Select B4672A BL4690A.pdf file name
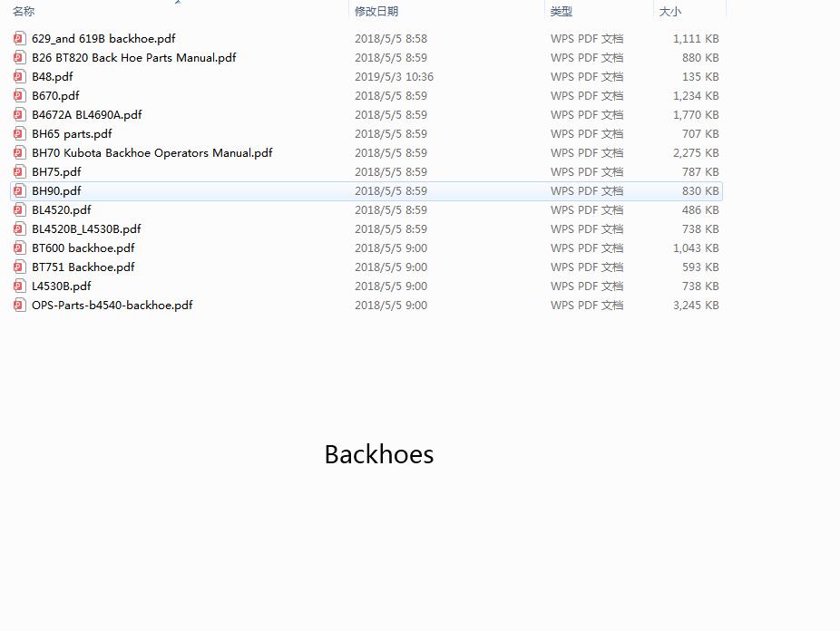The height and width of the screenshot is (631, 840). coord(86,115)
